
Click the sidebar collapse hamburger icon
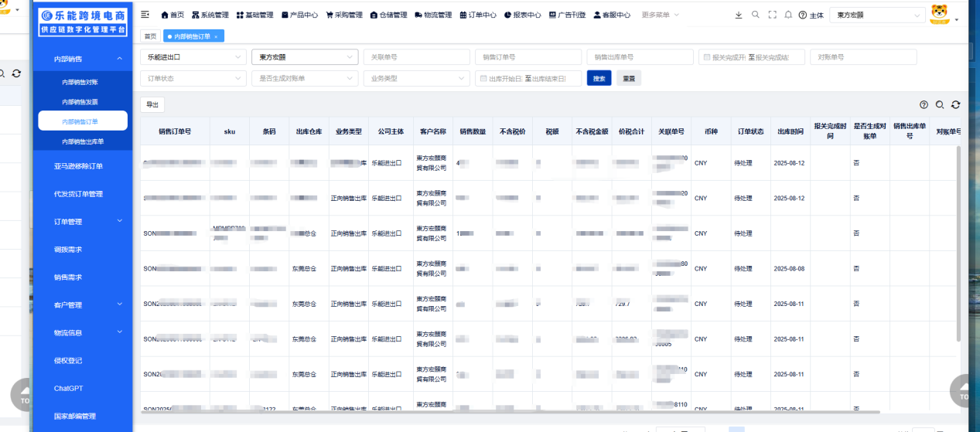pyautogui.click(x=145, y=15)
